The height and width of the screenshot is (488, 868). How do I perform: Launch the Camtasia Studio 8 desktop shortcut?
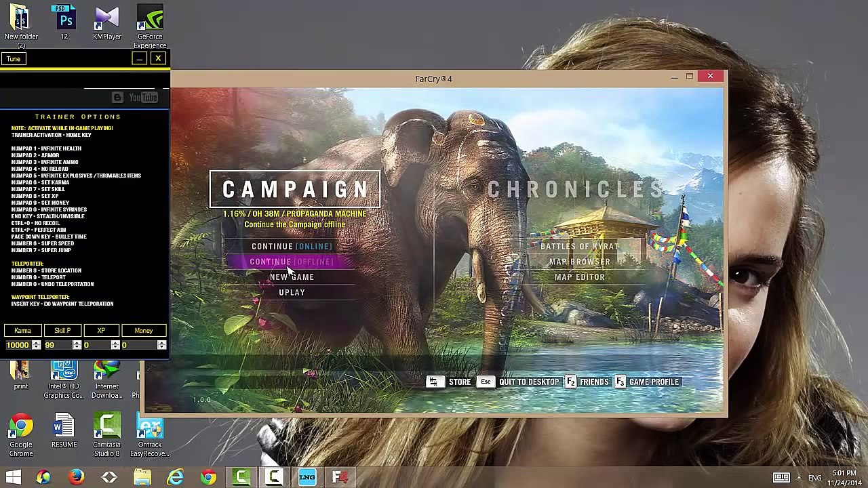tap(106, 435)
